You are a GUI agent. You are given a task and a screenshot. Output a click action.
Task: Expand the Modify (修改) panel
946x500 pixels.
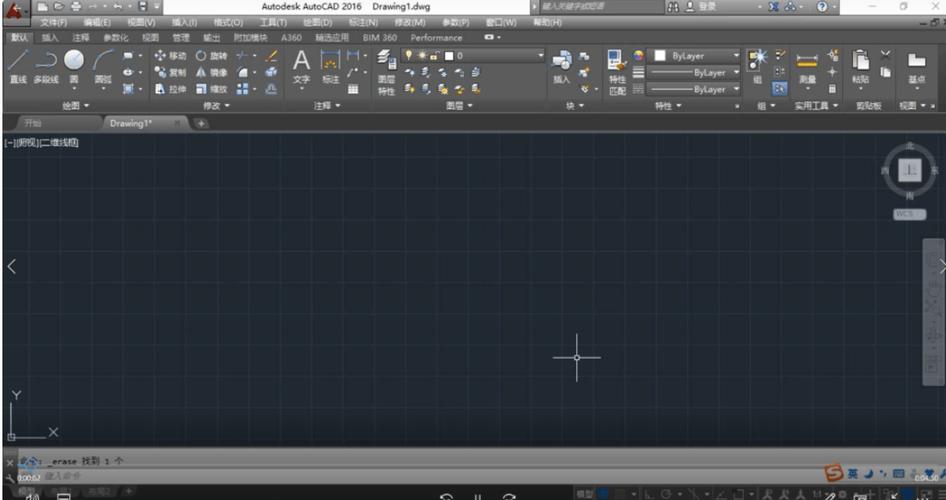tap(217, 106)
